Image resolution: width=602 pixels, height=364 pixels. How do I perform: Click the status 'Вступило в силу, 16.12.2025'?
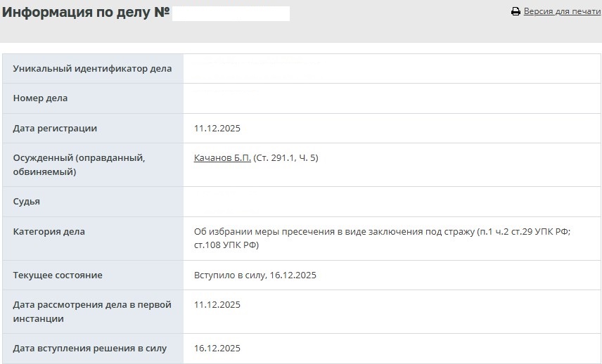click(255, 275)
